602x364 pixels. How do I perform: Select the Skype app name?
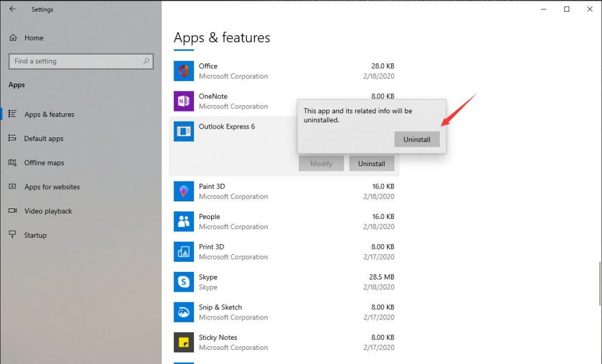click(x=208, y=277)
